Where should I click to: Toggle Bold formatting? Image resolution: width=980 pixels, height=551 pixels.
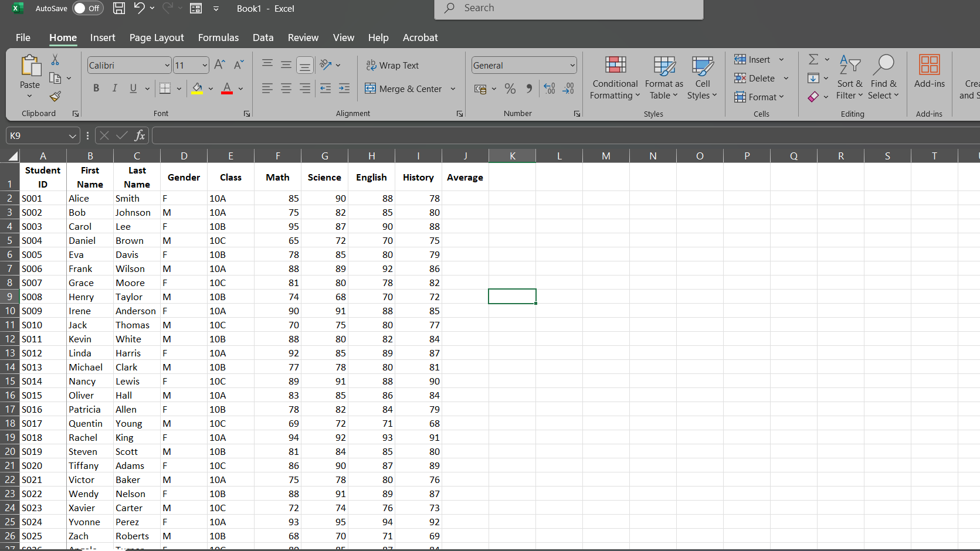(96, 89)
